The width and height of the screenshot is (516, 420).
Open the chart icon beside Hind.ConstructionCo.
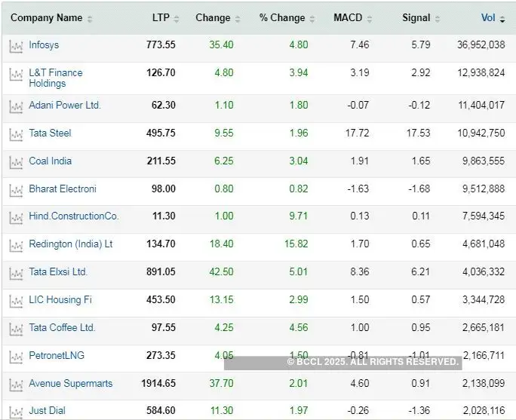(x=16, y=218)
